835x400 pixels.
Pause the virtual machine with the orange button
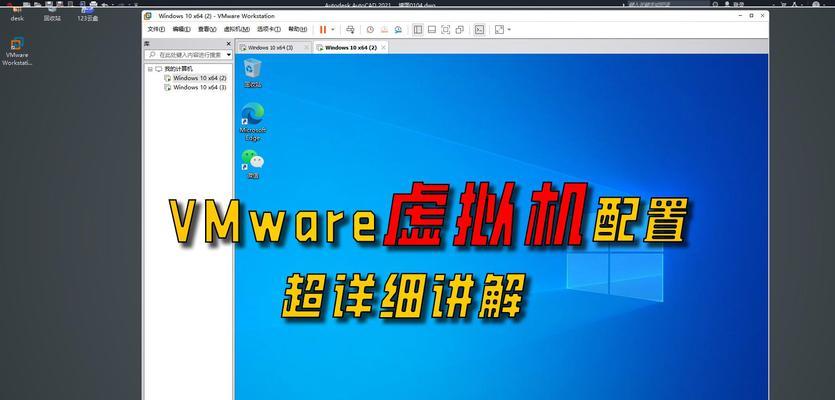323,30
